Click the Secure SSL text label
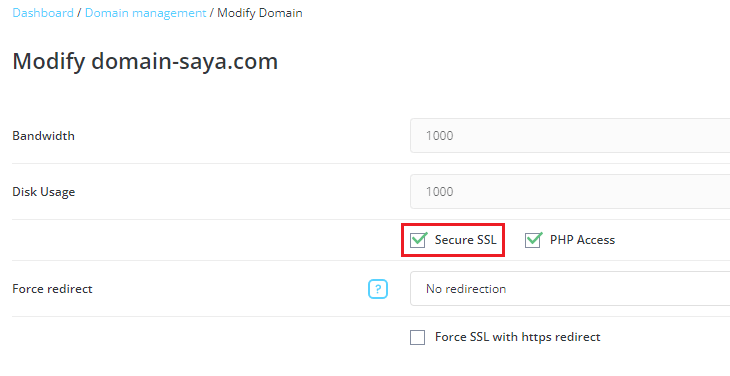Viewport: 730px width, 376px height. point(466,240)
